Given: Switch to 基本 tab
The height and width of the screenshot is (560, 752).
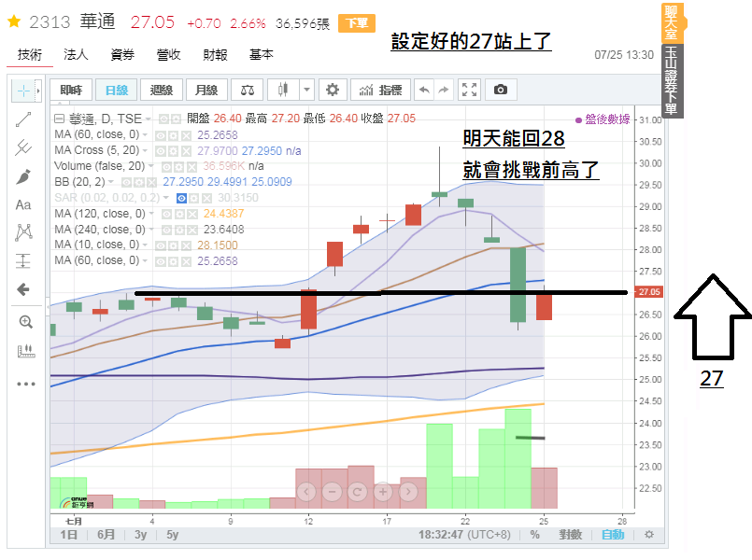Looking at the screenshot, I should pyautogui.click(x=261, y=55).
